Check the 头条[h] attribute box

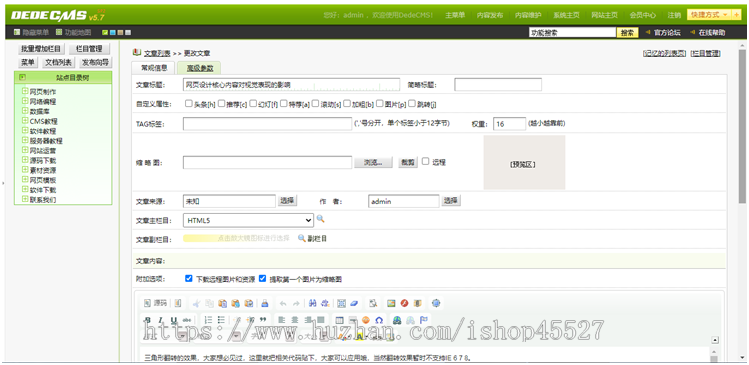[x=189, y=103]
